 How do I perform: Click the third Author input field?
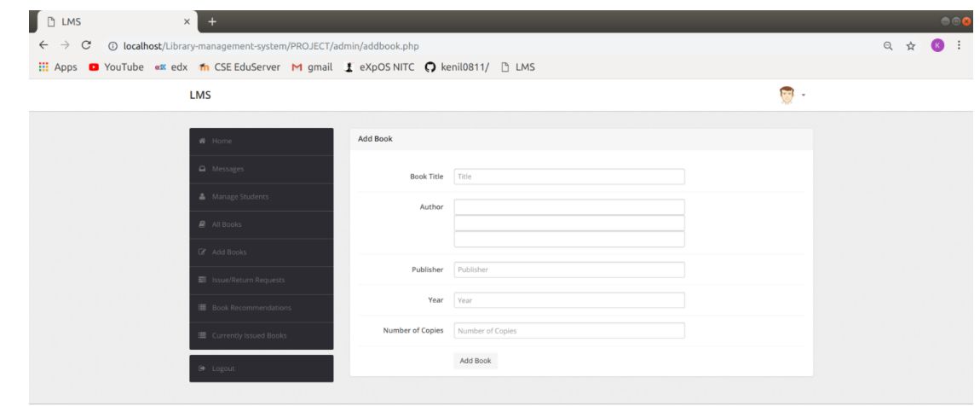[569, 239]
